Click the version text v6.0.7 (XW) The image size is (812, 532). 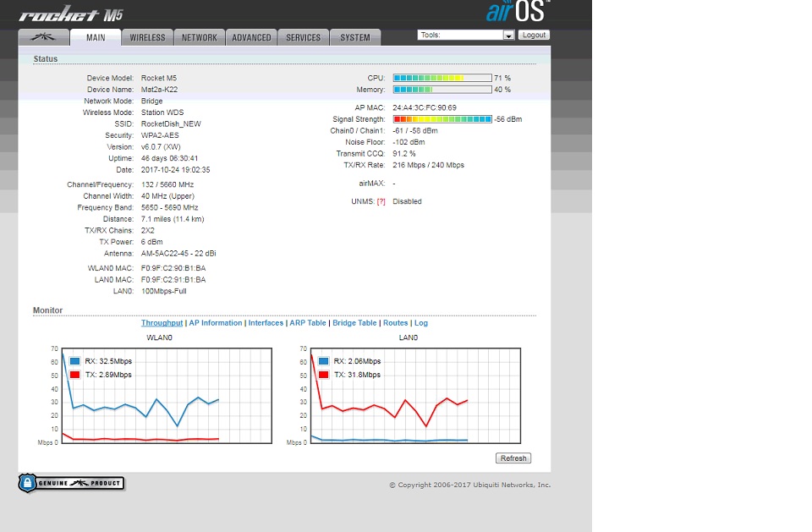[x=161, y=146]
